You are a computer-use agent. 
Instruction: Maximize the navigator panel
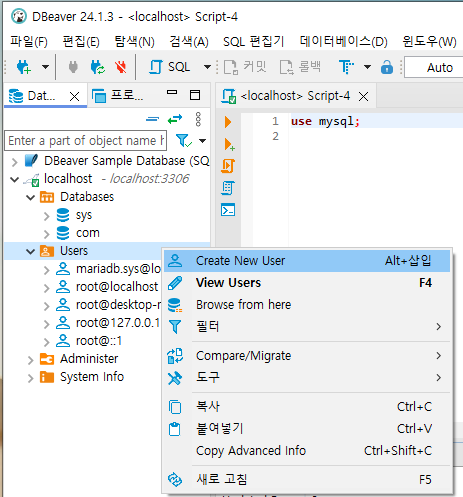(195, 95)
